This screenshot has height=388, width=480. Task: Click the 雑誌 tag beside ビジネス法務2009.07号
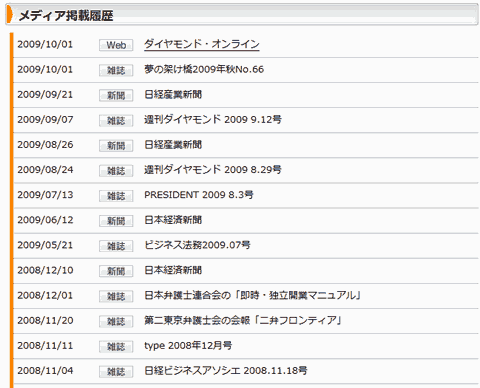[x=116, y=246]
